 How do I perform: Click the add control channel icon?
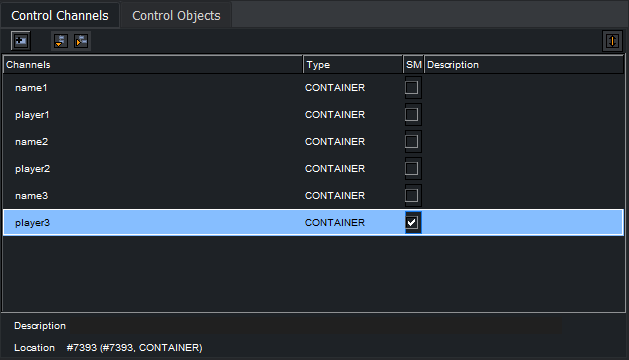[20, 41]
